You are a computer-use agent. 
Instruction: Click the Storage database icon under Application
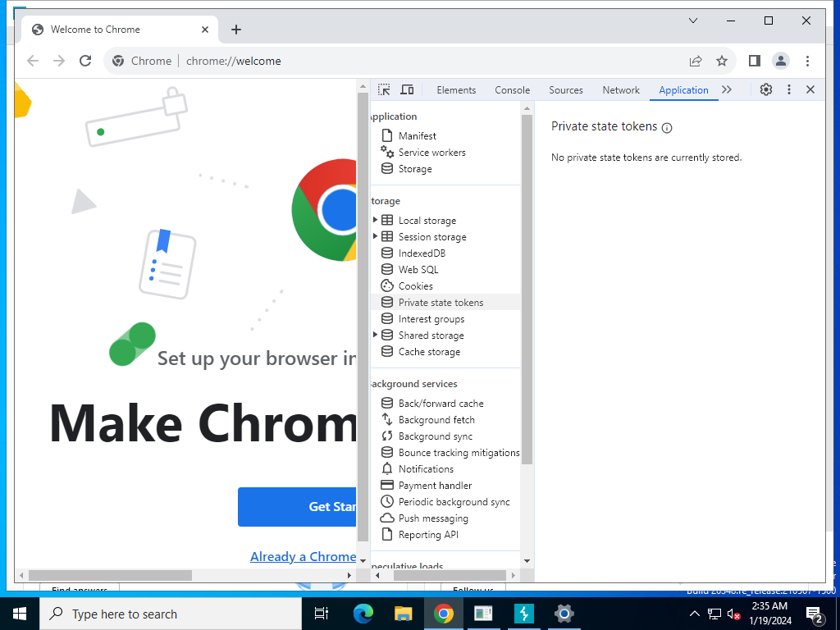point(387,168)
